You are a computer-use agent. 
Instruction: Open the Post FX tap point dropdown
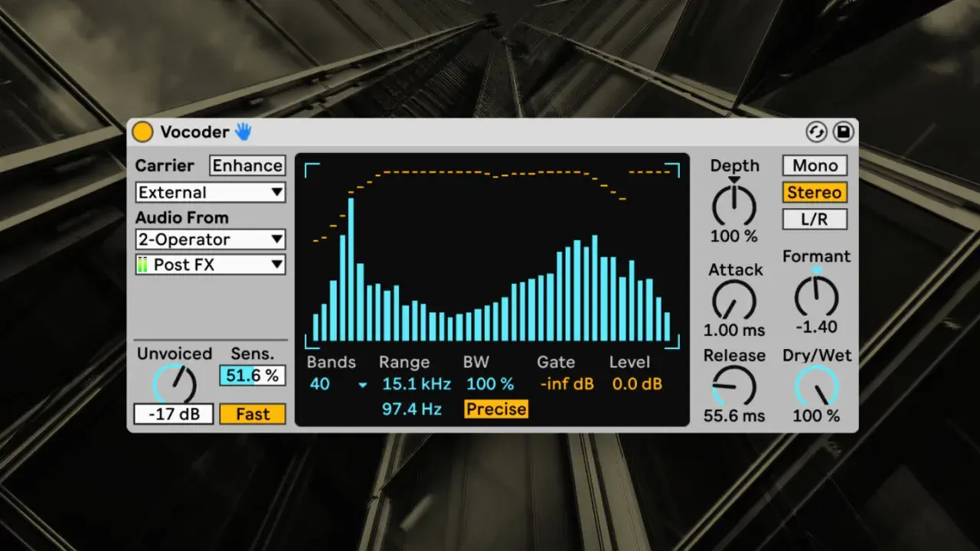coord(211,265)
